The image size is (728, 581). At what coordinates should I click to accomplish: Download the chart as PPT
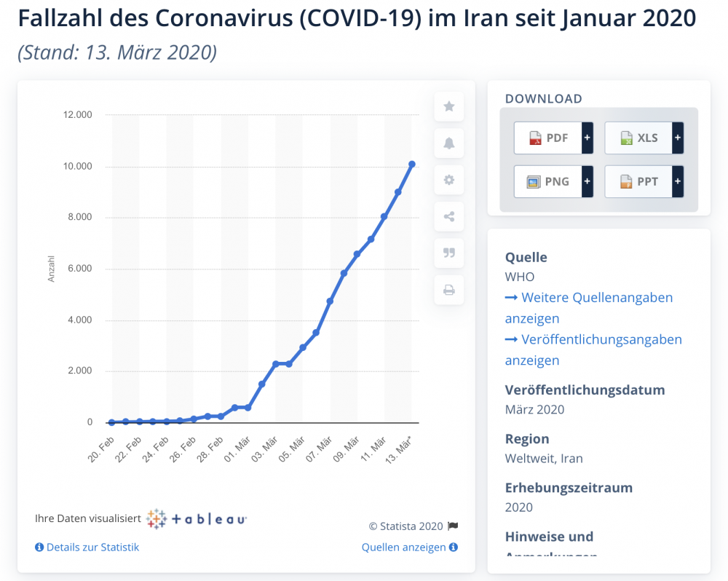pyautogui.click(x=638, y=181)
